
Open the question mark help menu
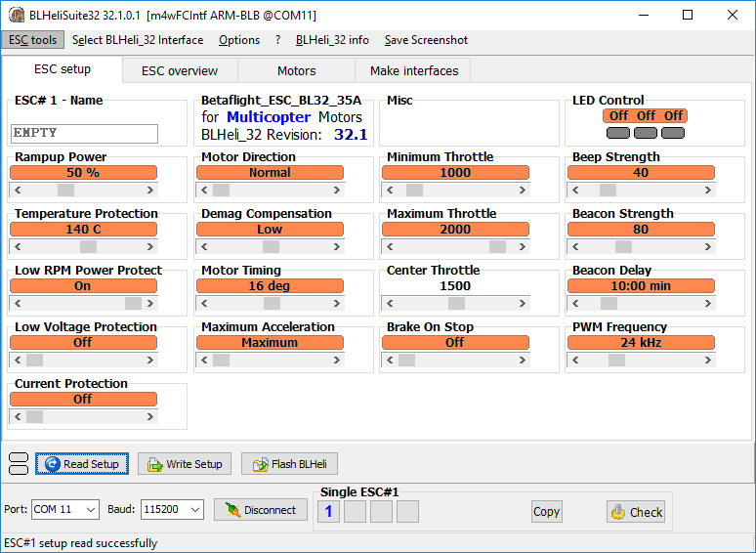(277, 40)
